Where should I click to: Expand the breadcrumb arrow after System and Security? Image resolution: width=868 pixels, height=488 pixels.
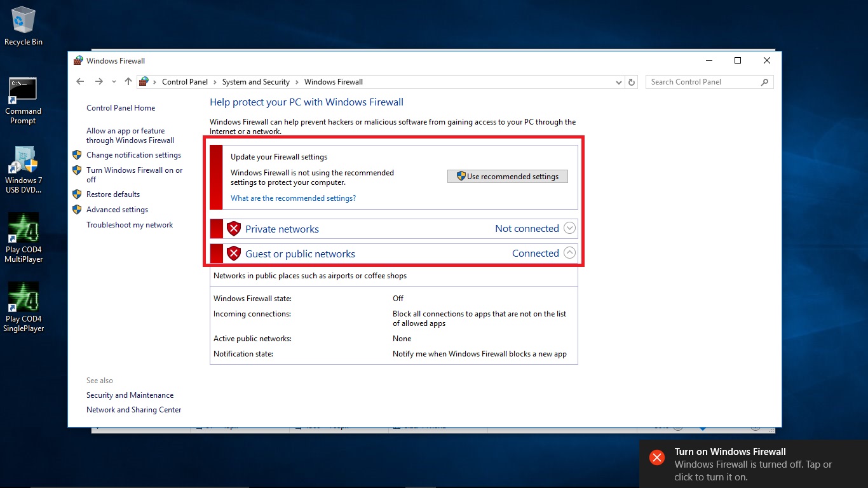pyautogui.click(x=297, y=82)
